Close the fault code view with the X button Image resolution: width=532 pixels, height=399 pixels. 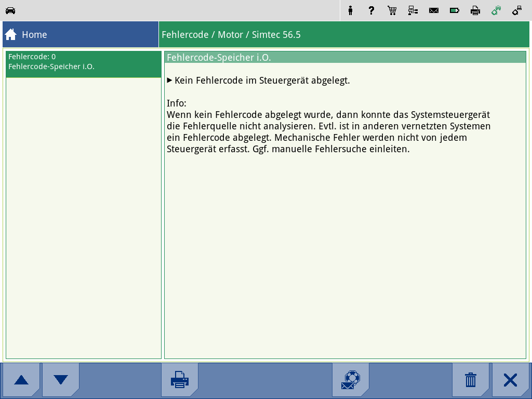tap(510, 380)
